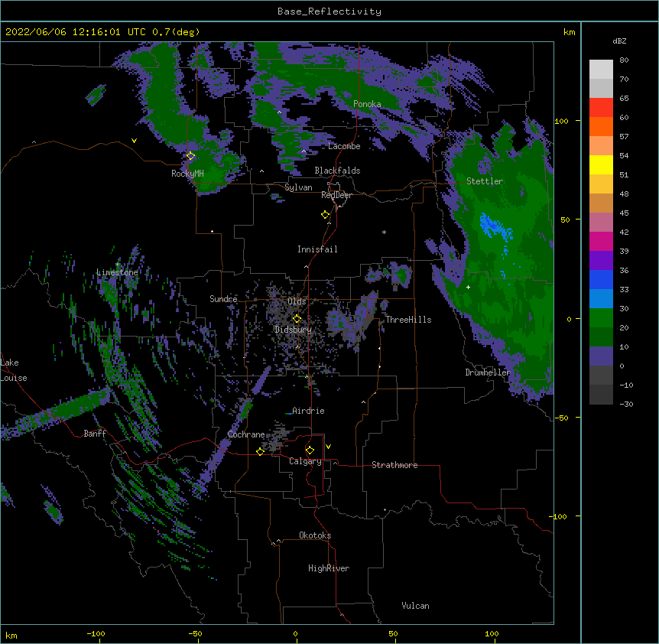Click the -30 value in the dBZ legend
The height and width of the screenshot is (644, 659).
point(626,405)
